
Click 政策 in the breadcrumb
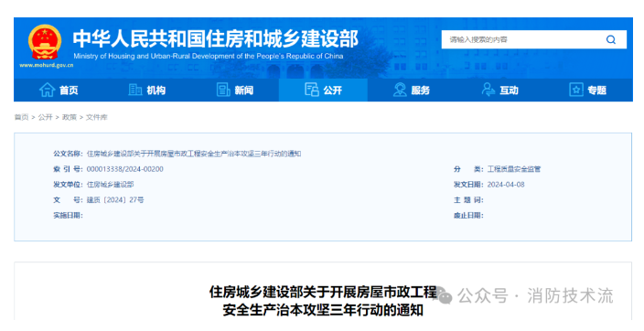[x=69, y=117]
